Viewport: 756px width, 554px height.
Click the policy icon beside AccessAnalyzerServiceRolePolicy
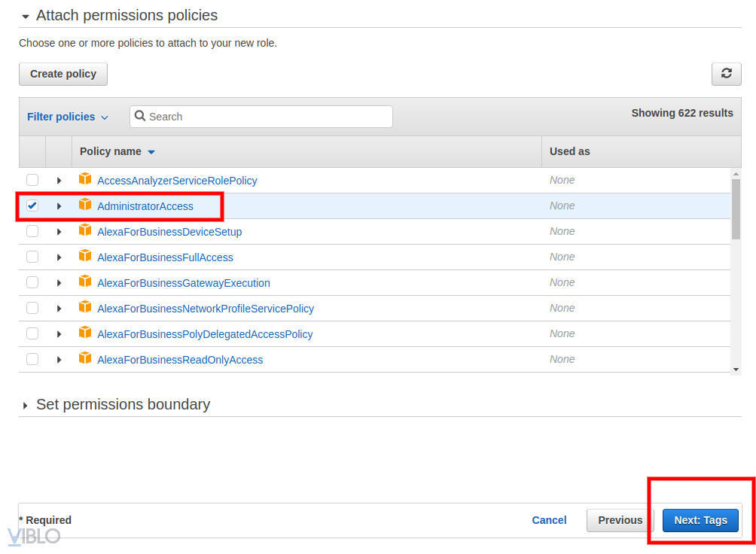pos(85,180)
